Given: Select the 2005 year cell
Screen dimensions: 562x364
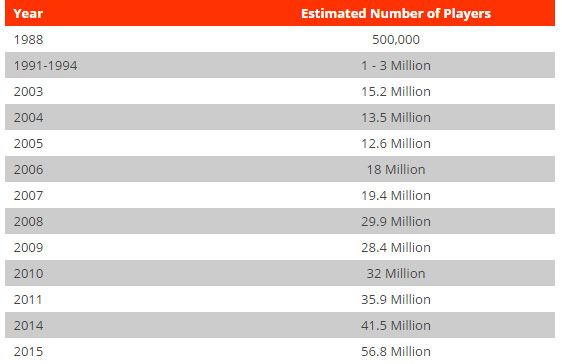Looking at the screenshot, I should pyautogui.click(x=28, y=143).
